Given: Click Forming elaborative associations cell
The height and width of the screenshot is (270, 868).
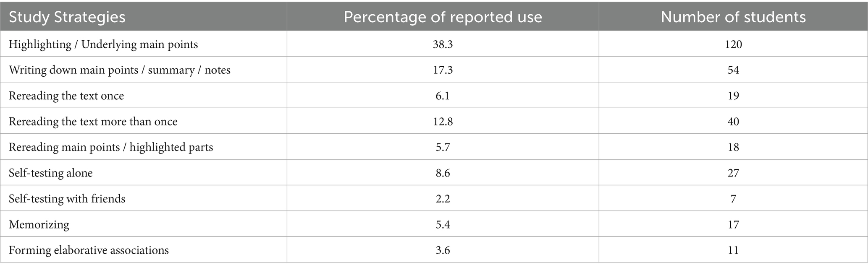Looking at the screenshot, I should (x=89, y=250).
